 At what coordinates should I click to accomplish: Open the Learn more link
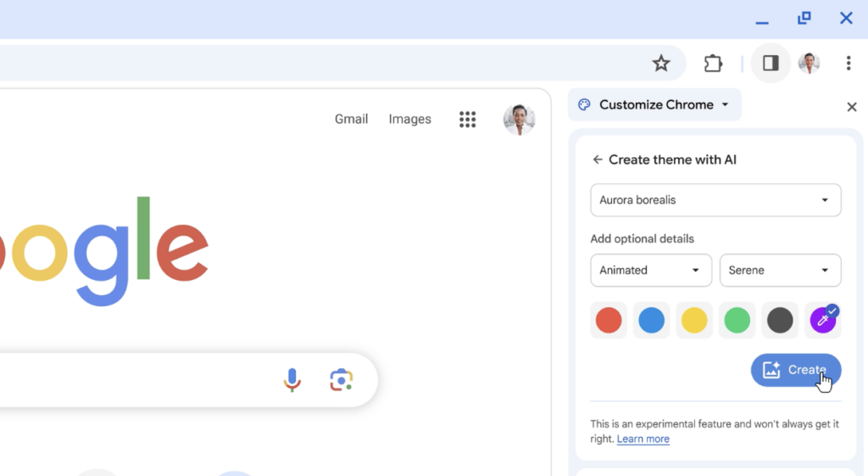pyautogui.click(x=643, y=439)
